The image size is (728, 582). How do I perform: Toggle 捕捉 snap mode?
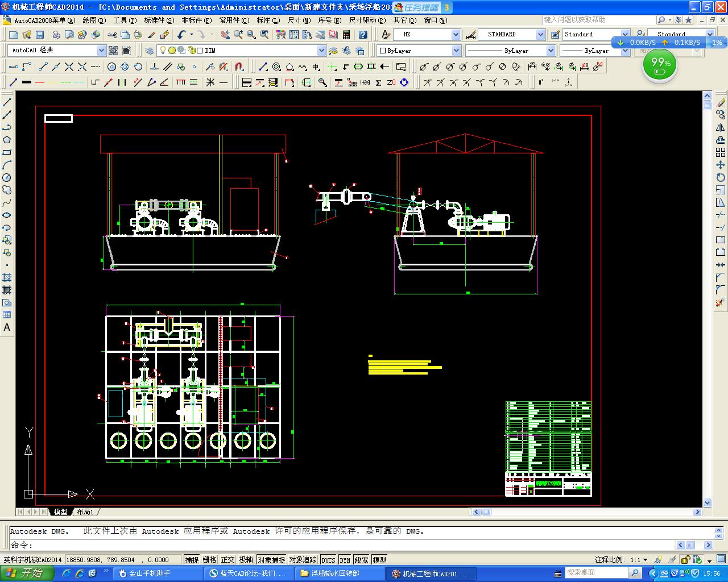click(x=192, y=560)
